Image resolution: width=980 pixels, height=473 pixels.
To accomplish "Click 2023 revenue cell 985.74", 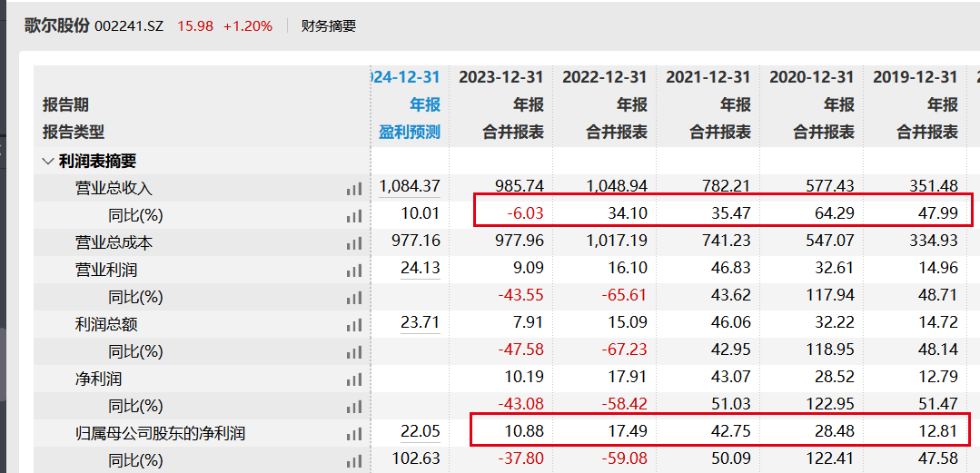I will point(519,185).
